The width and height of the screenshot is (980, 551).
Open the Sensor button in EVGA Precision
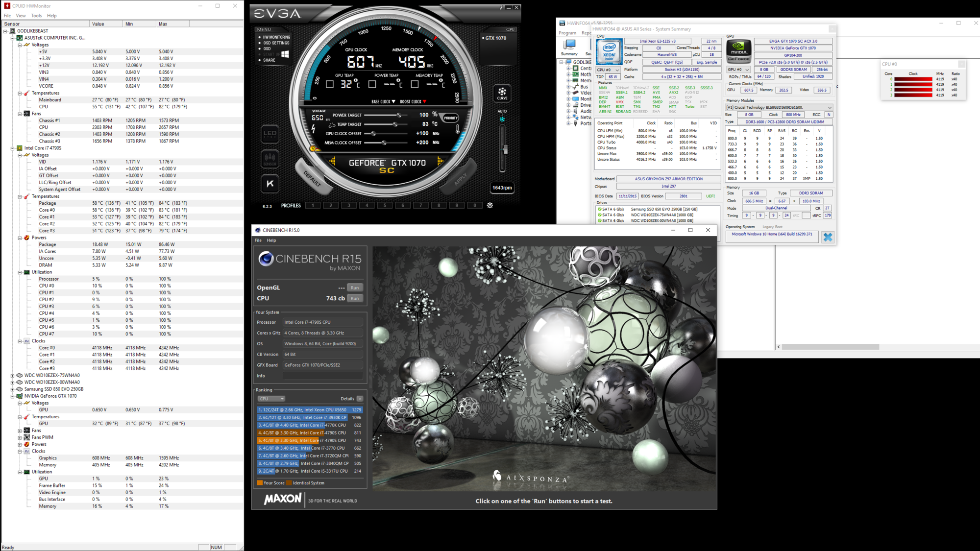(x=270, y=159)
